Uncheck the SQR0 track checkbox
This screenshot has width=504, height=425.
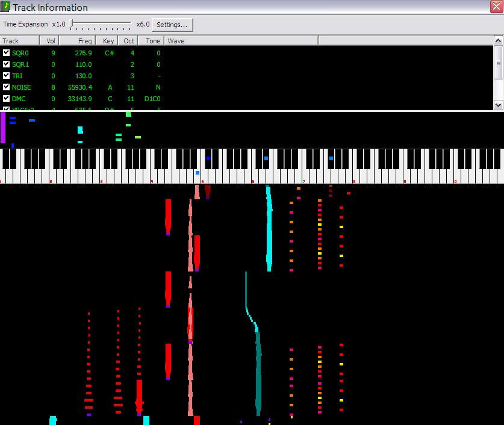[x=7, y=53]
